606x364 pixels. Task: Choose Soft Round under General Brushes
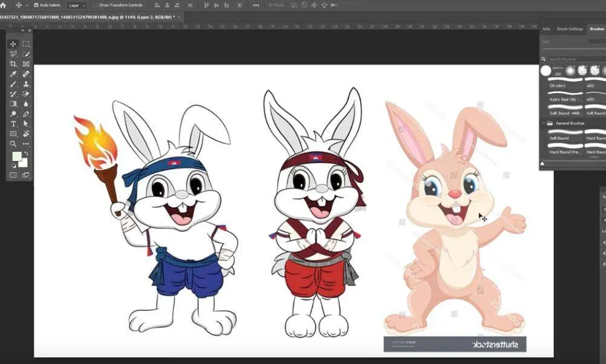[x=566, y=135]
